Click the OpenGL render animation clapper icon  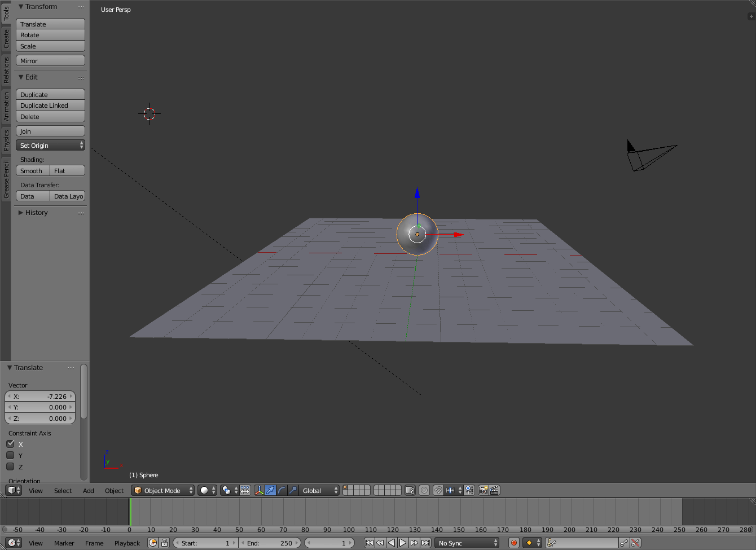pyautogui.click(x=494, y=490)
